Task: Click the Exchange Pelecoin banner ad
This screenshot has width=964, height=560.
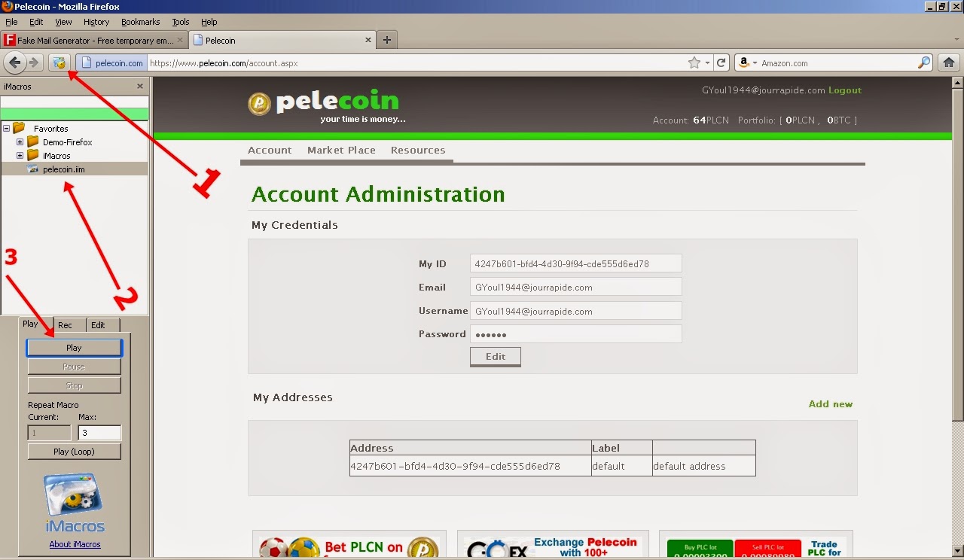Action: pos(553,545)
